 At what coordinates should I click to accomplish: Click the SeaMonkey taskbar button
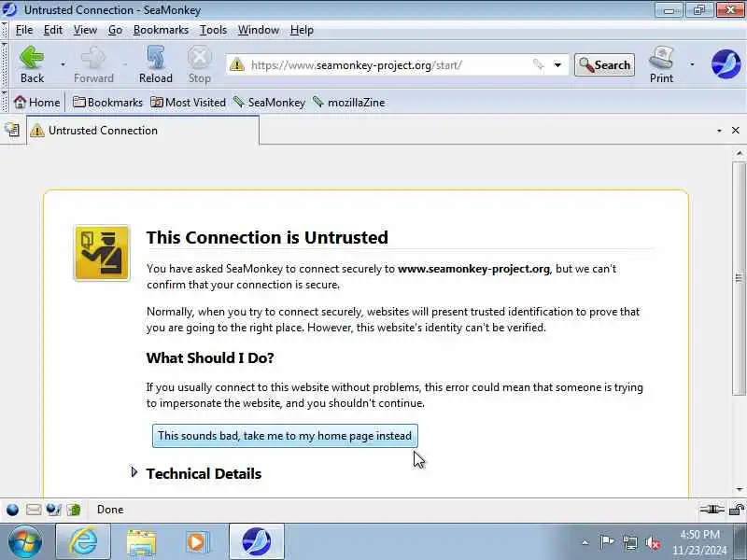tap(256, 541)
